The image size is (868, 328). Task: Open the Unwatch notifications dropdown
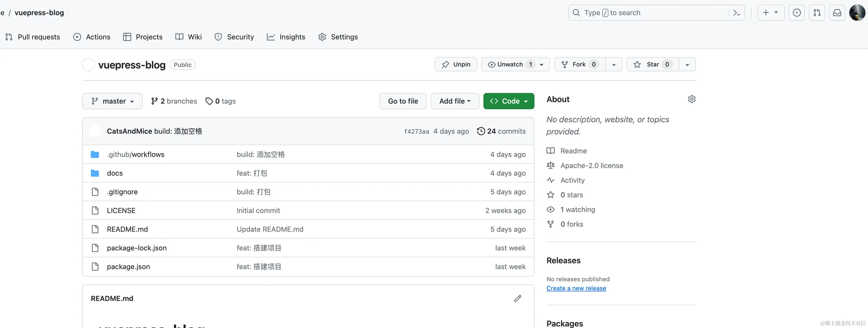(515, 64)
